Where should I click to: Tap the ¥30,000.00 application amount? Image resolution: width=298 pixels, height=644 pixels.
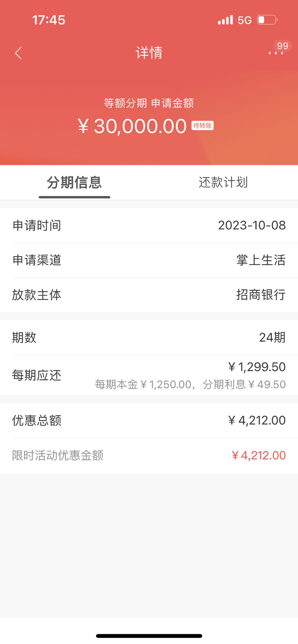[x=132, y=126]
